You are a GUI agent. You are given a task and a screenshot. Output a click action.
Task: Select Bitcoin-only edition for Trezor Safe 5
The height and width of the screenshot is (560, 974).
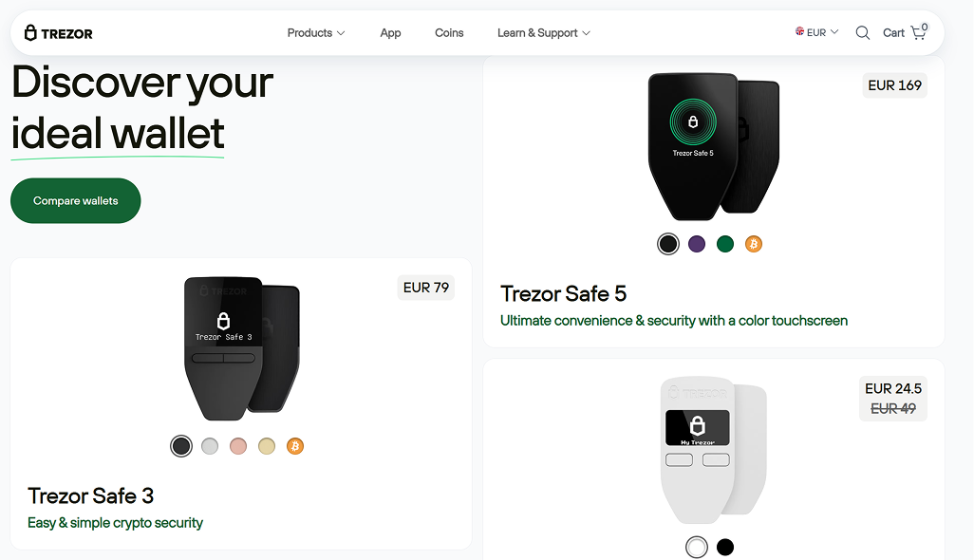754,244
